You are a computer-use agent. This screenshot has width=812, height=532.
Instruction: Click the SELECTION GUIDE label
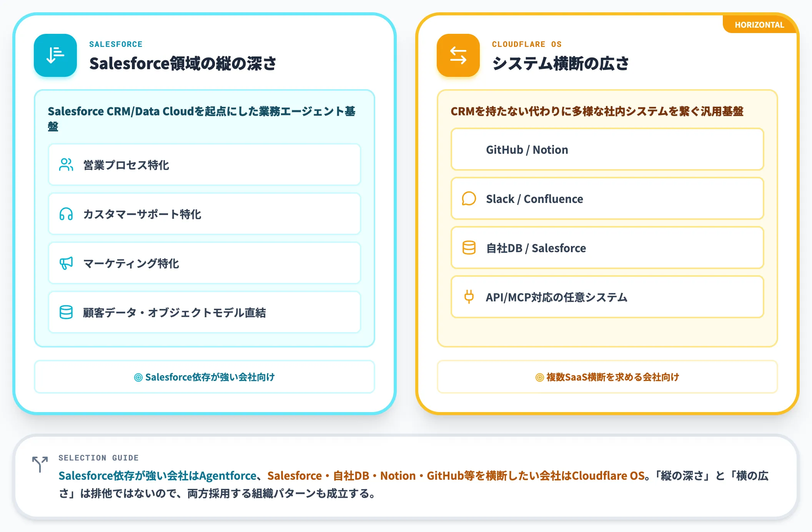[98, 458]
